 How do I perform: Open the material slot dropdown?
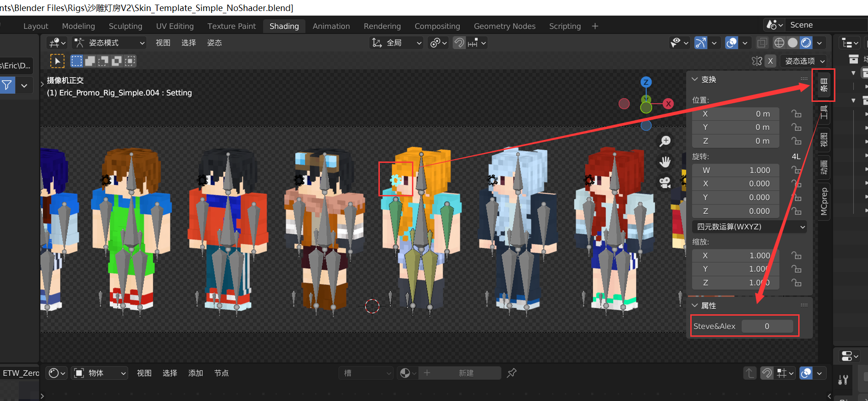[366, 373]
